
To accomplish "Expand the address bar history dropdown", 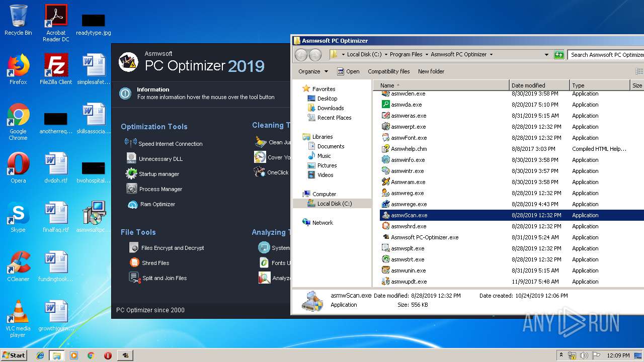I will [546, 54].
